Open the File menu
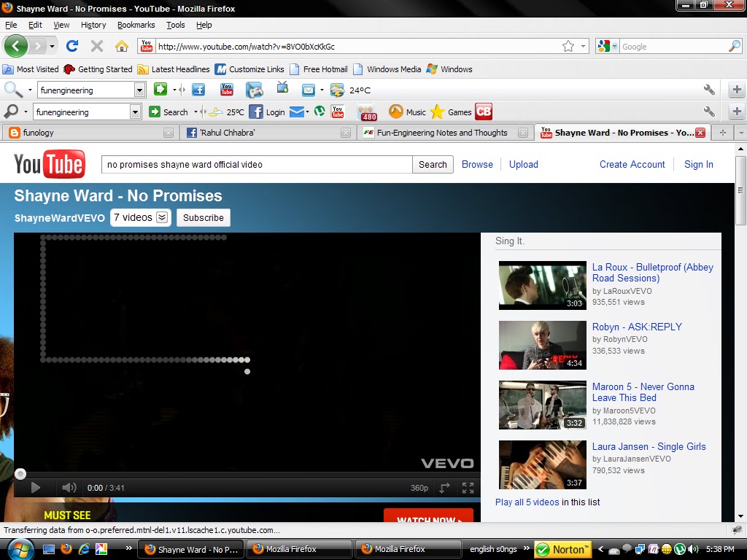Image resolution: width=747 pixels, height=560 pixels. click(x=11, y=25)
